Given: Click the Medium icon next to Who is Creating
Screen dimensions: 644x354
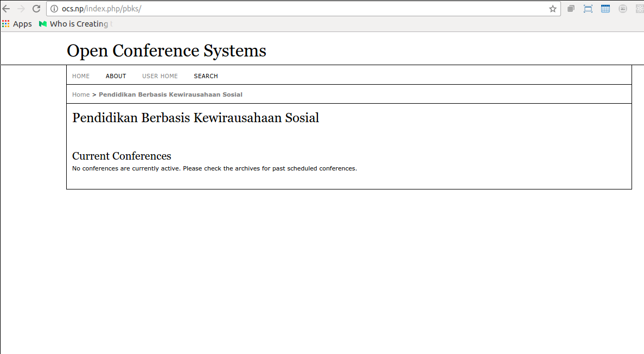Looking at the screenshot, I should [x=42, y=23].
